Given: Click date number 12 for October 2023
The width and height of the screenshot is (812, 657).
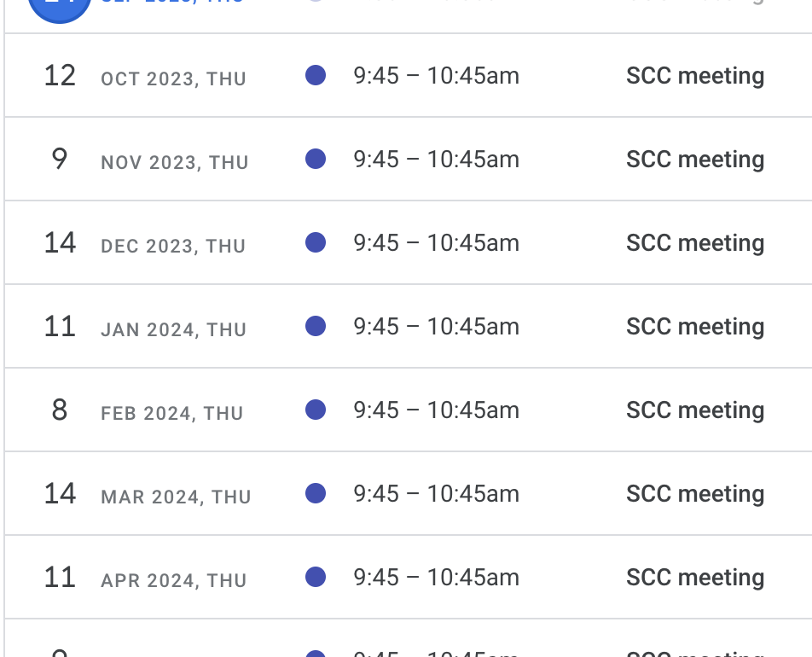Looking at the screenshot, I should [60, 76].
